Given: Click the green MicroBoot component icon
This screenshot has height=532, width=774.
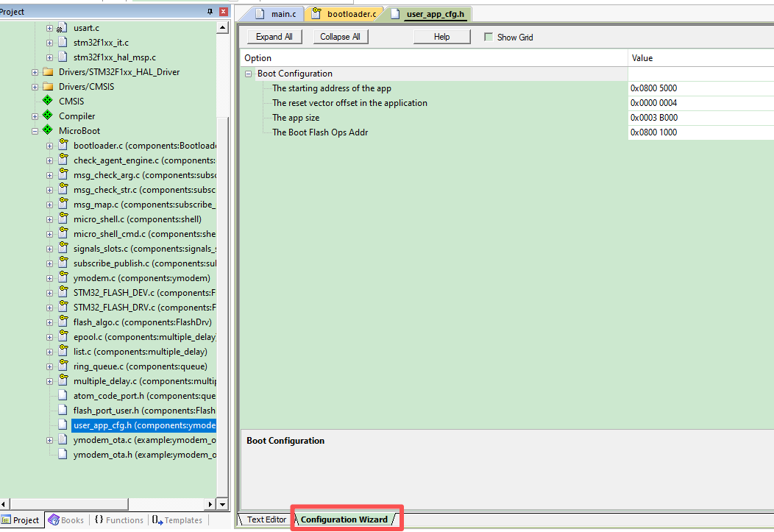Looking at the screenshot, I should [x=47, y=130].
